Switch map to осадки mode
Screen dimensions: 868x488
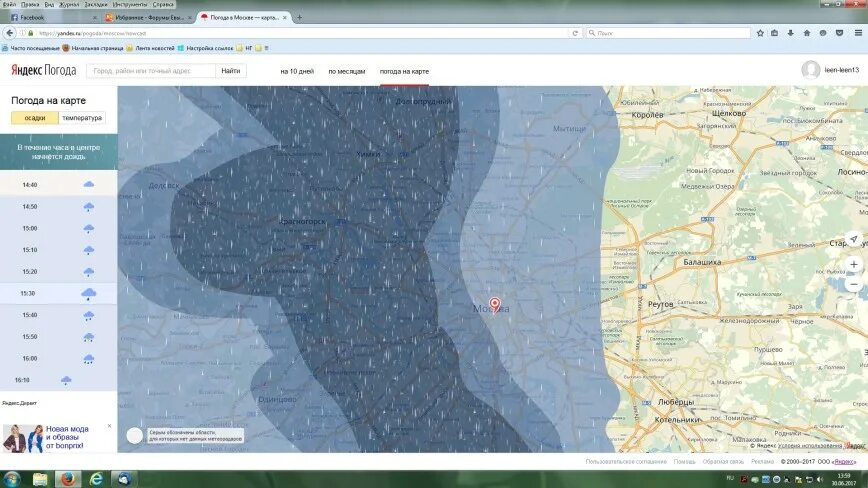[35, 118]
